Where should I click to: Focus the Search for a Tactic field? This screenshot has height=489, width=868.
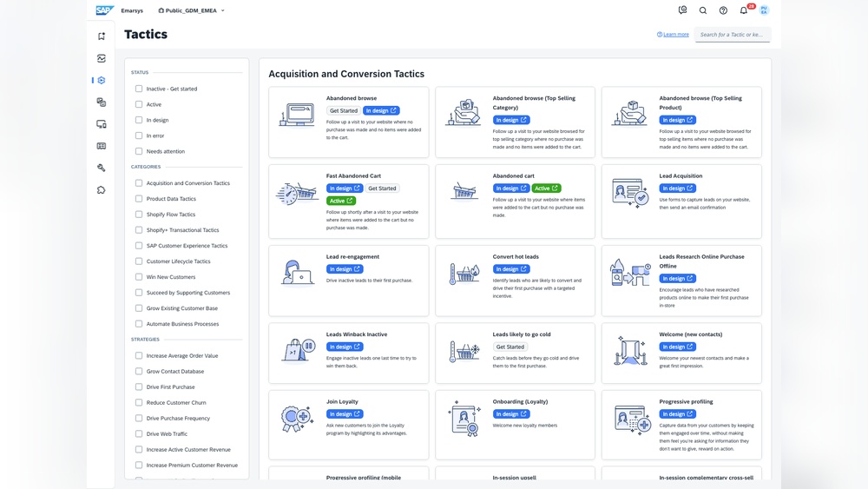point(732,35)
